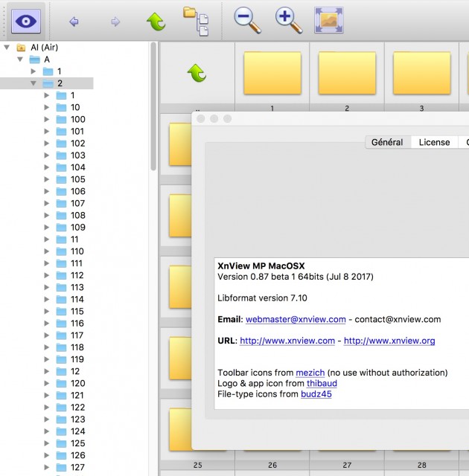Open folder thumbnail labeled 1 in browser
The image size is (469, 476).
point(272,73)
